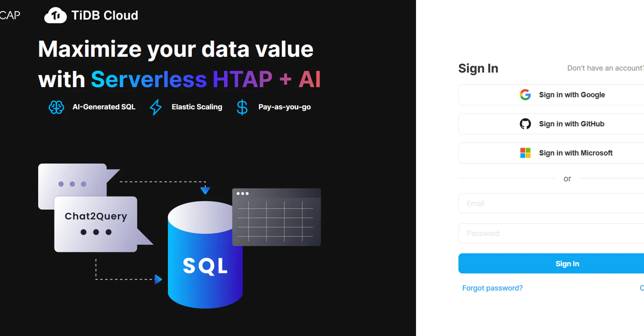Click the blue right arrow pointing at SQL
This screenshot has height=336, width=644.
point(158,279)
